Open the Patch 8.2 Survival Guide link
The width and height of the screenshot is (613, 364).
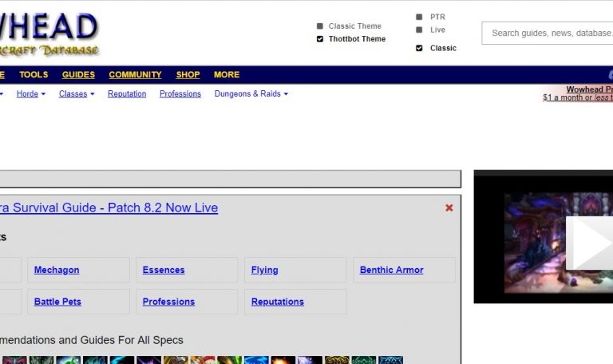(x=109, y=208)
